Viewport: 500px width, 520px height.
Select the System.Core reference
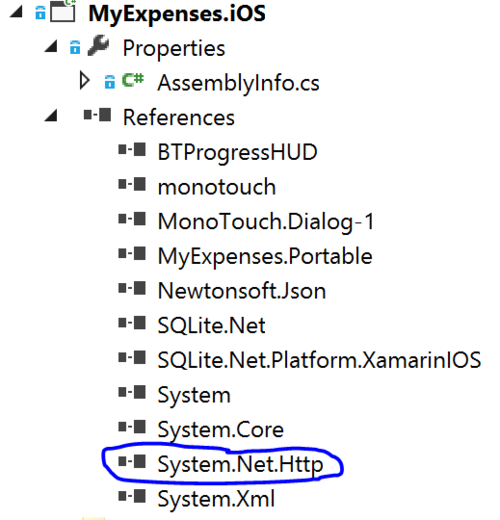click(x=220, y=430)
